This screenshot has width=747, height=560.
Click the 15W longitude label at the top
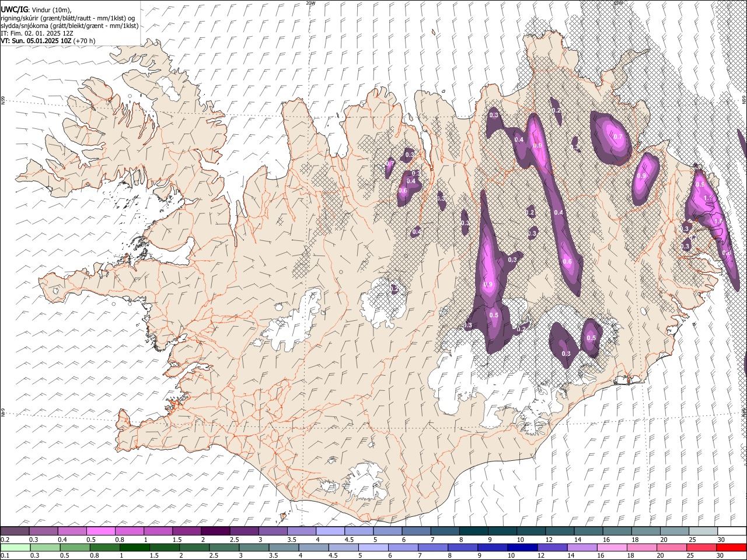618,3
